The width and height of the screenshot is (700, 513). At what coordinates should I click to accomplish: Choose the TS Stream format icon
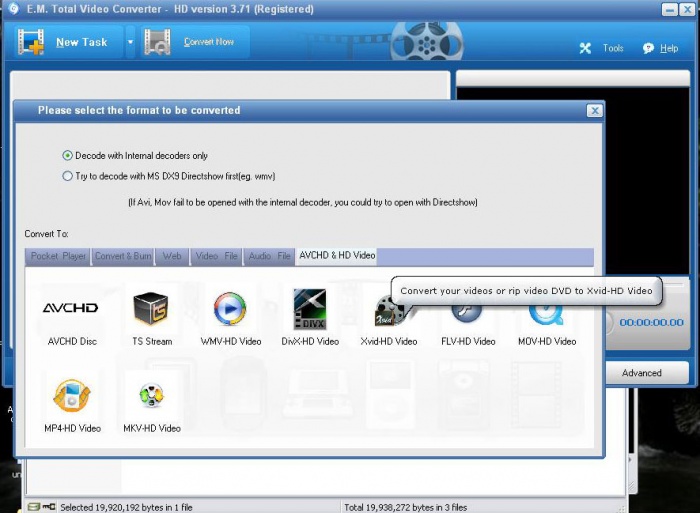coord(150,308)
